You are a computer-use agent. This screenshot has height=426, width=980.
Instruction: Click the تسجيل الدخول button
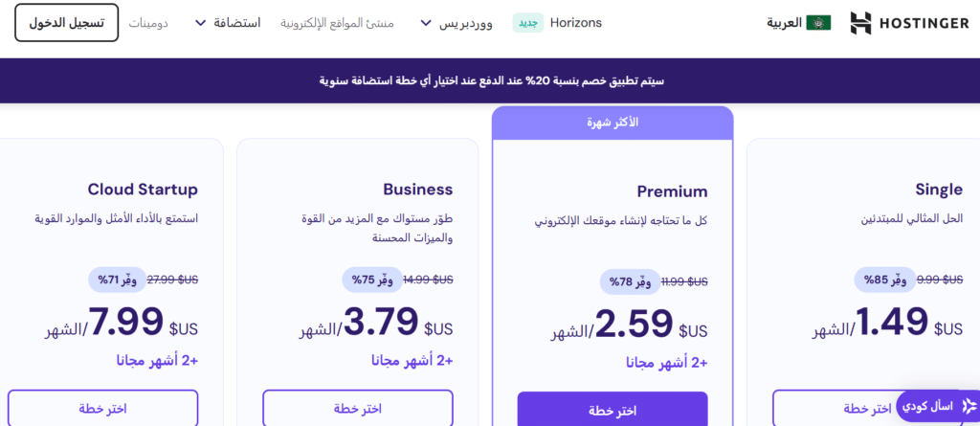(66, 23)
